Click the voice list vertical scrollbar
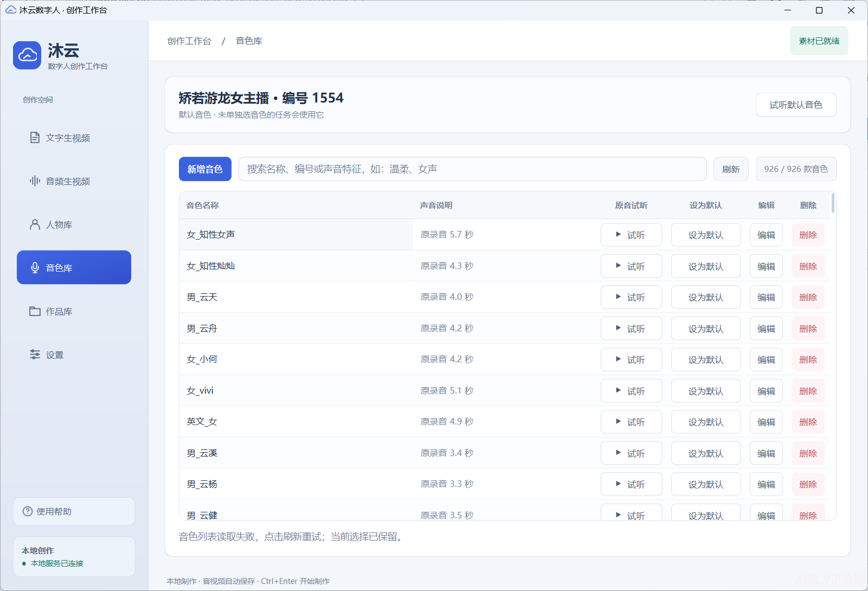This screenshot has height=591, width=868. point(833,203)
